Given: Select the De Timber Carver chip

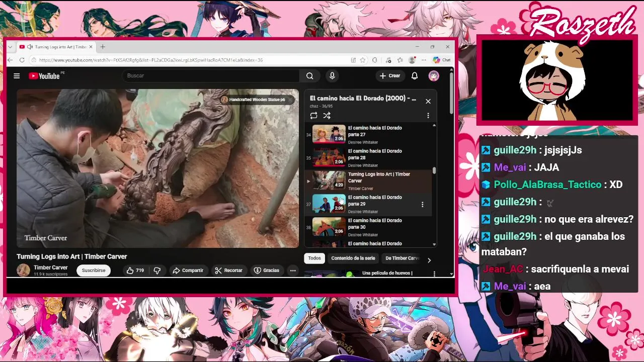Looking at the screenshot, I should click(x=401, y=258).
